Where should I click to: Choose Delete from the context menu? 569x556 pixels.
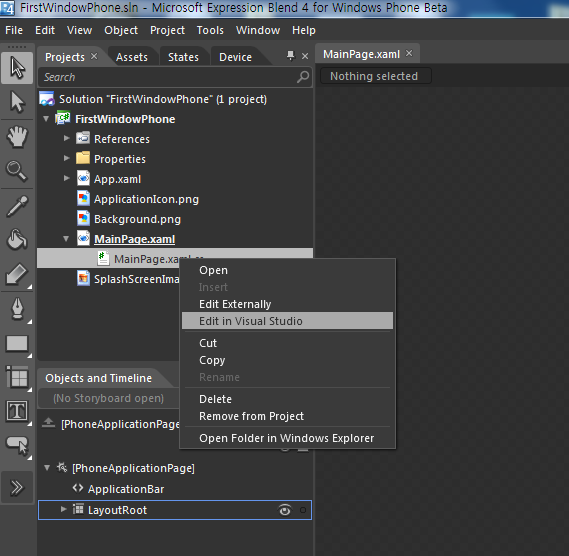pyautogui.click(x=287, y=399)
